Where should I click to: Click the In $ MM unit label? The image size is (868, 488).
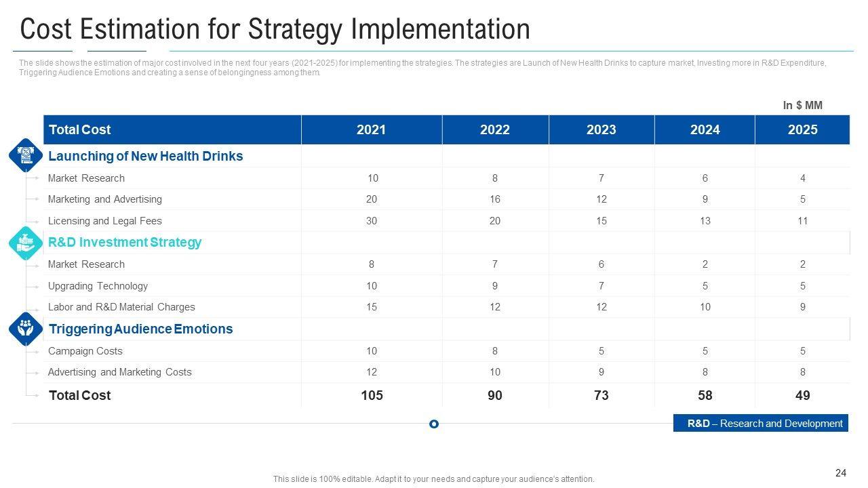803,105
